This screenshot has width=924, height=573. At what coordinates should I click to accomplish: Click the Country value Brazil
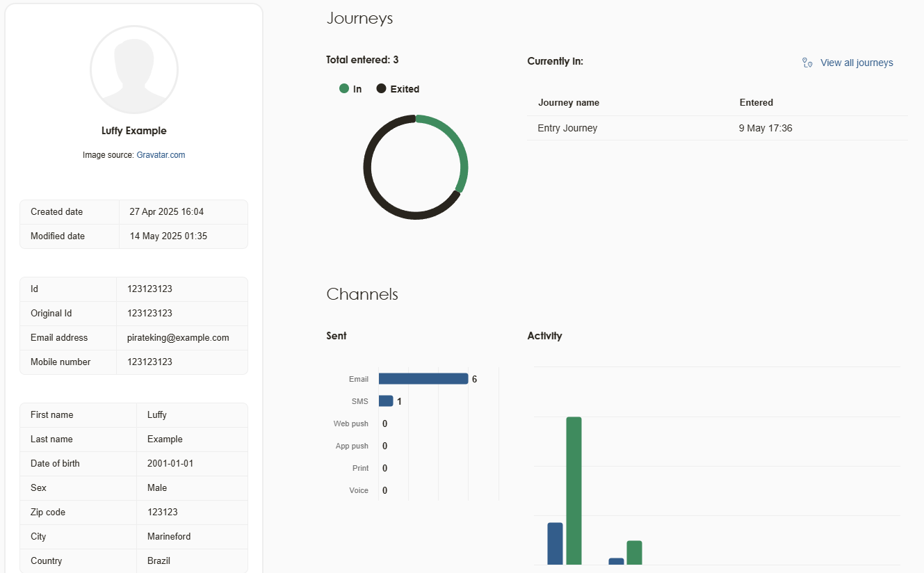[159, 561]
